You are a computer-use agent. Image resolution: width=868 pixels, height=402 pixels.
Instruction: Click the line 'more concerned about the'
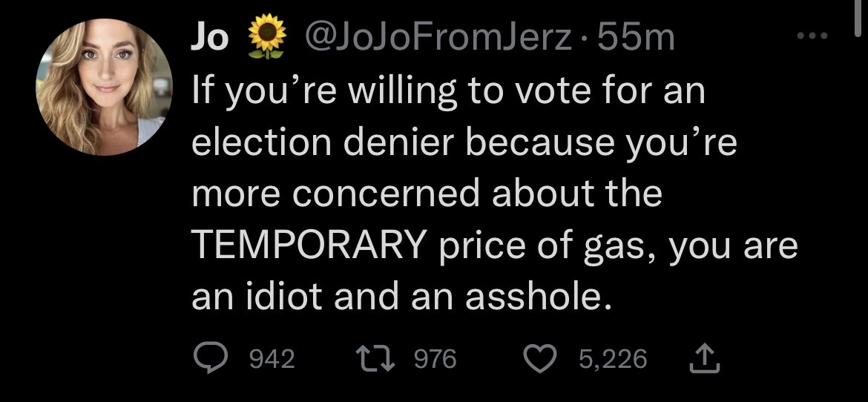[427, 194]
